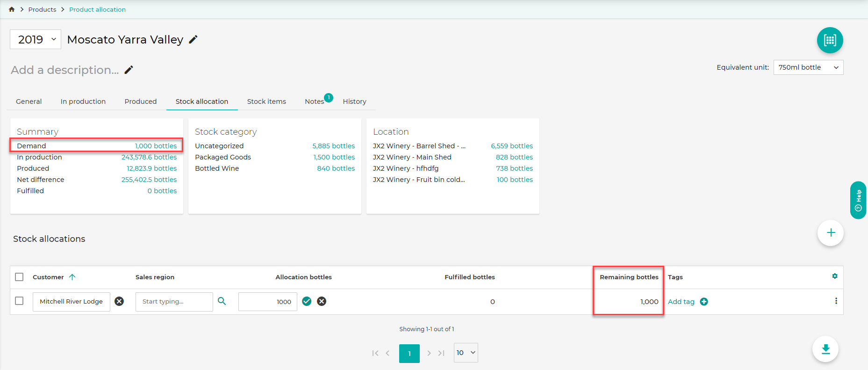Screen dimensions: 868x370
Task: Open the 2019 vintage year dropdown
Action: pyautogui.click(x=36, y=40)
